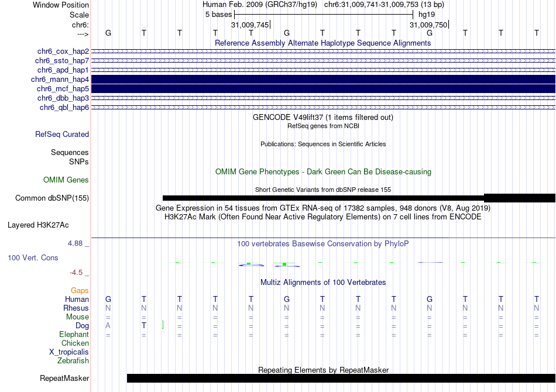Click the hg19 scale label
The height and width of the screenshot is (392, 556).
[427, 15]
